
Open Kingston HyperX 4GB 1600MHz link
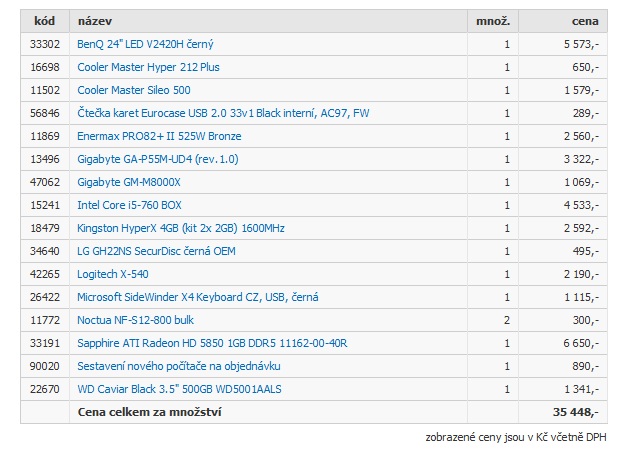181,228
